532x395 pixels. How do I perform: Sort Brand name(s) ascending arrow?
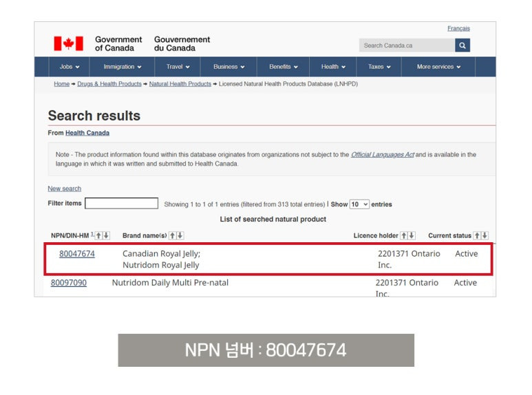[x=172, y=235]
